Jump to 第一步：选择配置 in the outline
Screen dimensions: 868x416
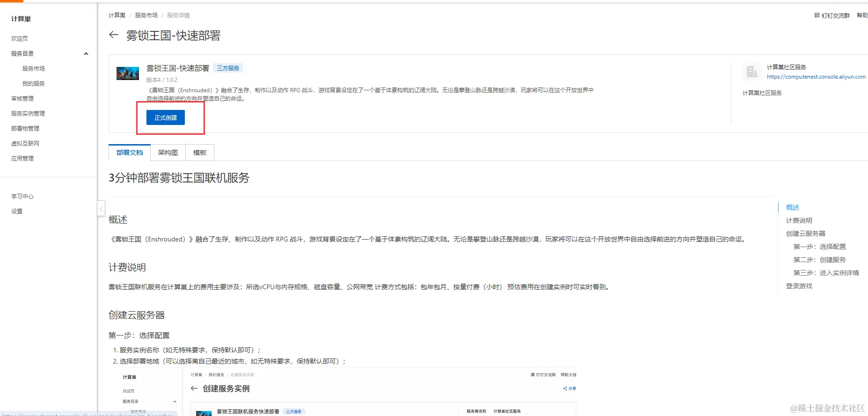pos(820,247)
